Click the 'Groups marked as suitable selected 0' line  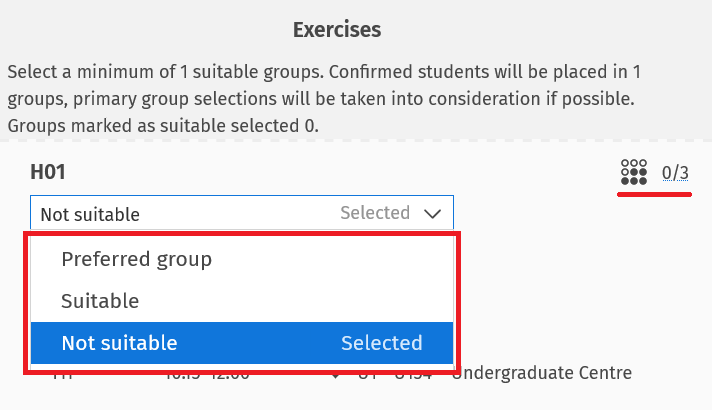coord(163,126)
